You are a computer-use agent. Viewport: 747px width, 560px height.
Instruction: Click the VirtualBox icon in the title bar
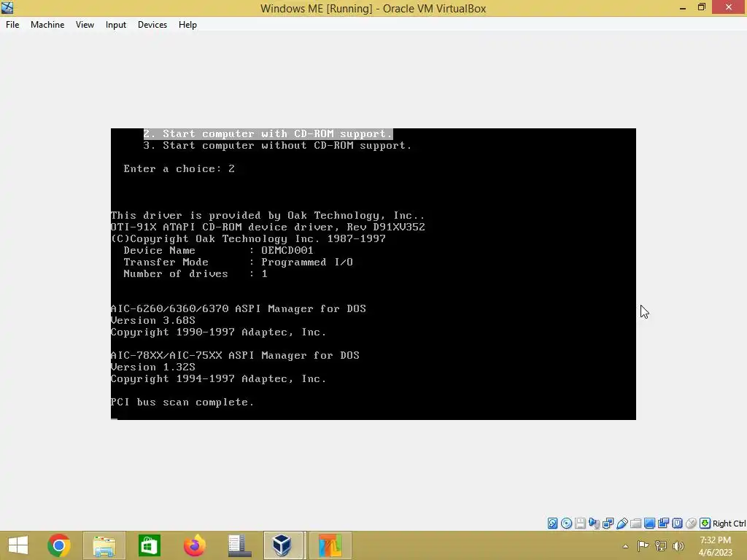point(7,7)
